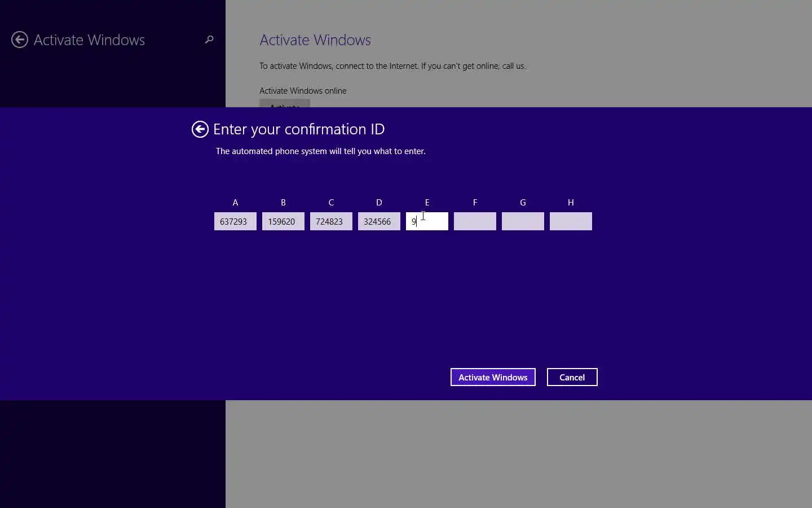The height and width of the screenshot is (508, 812).
Task: Click column label A above the fields
Action: click(x=235, y=202)
